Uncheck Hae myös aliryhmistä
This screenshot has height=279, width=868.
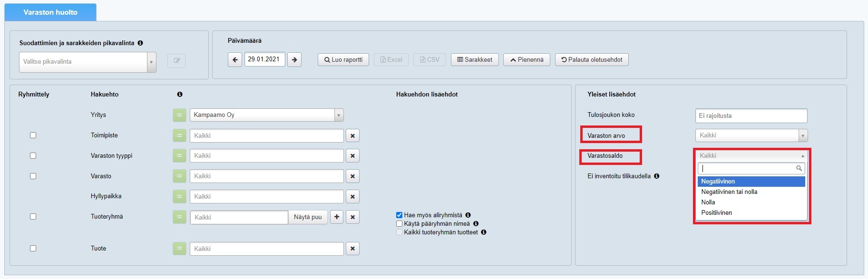pos(400,215)
